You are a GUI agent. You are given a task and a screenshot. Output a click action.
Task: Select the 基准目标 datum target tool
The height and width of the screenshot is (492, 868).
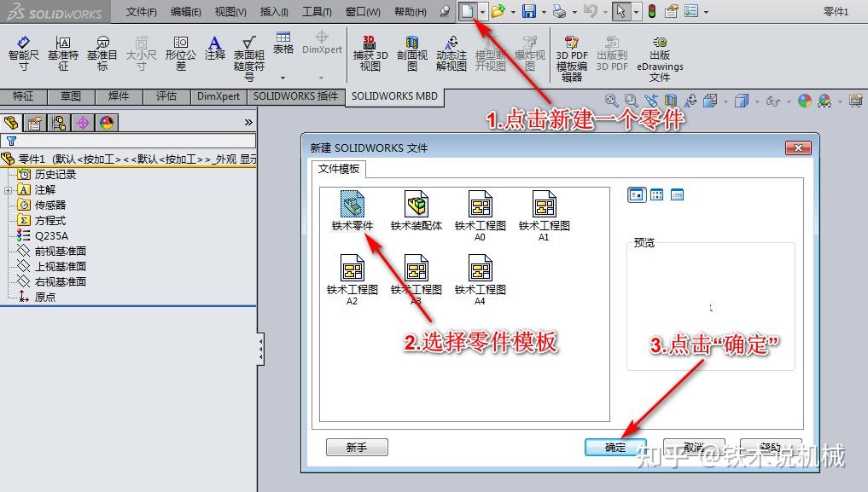pos(102,55)
